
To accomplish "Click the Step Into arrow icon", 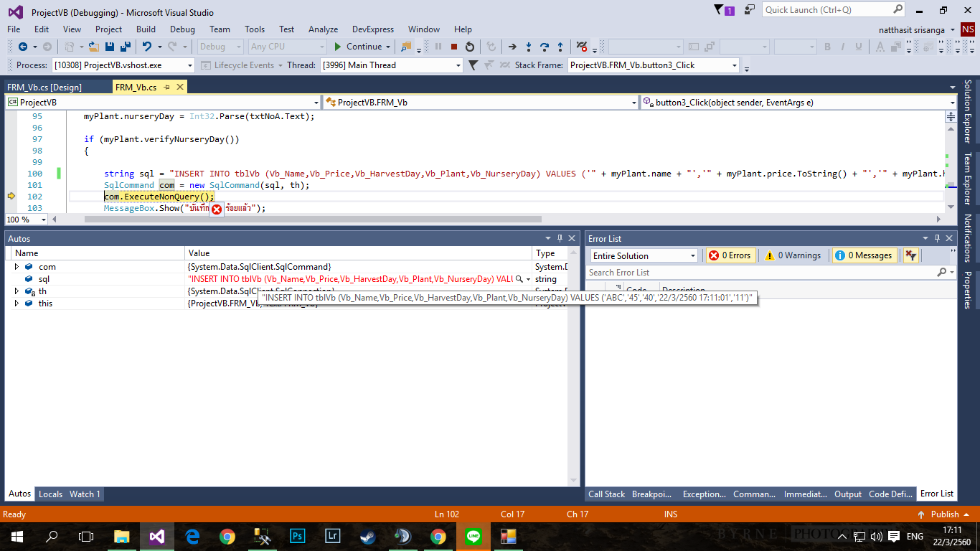I will point(529,47).
